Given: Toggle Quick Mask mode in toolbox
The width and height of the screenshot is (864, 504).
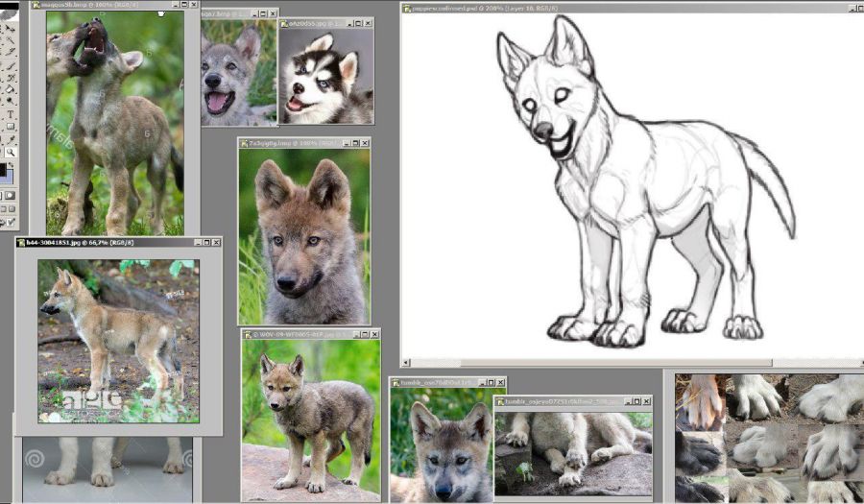Looking at the screenshot, I should tap(10, 195).
